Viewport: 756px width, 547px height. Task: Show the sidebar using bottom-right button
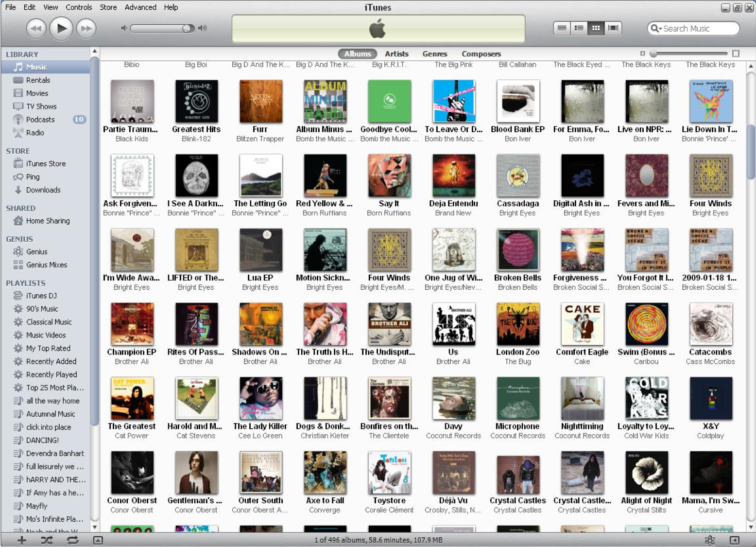(735, 540)
